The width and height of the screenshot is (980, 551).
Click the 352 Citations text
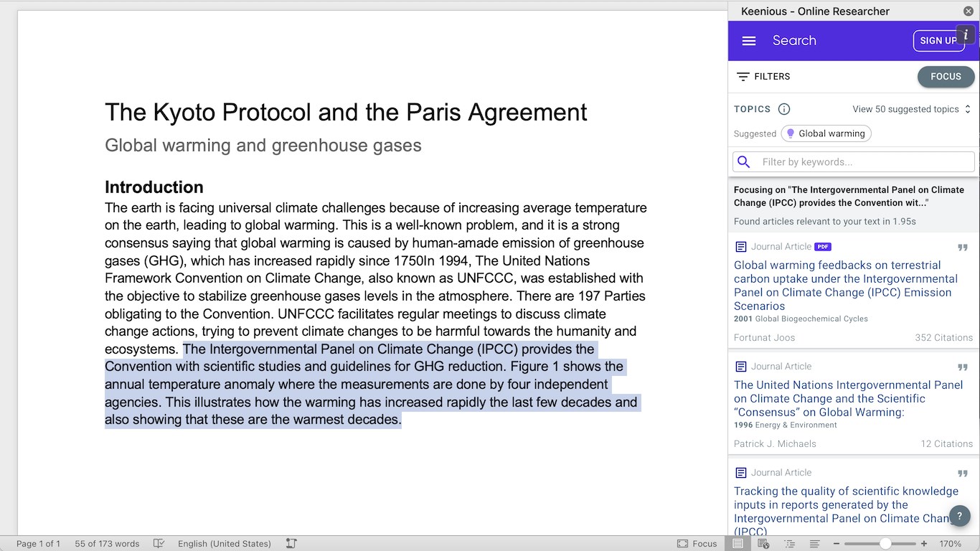pyautogui.click(x=943, y=338)
